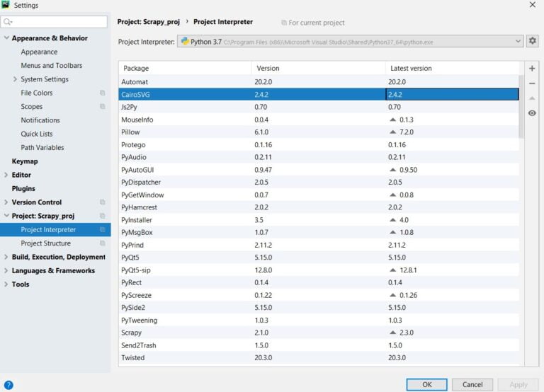Image resolution: width=544 pixels, height=392 pixels.
Task: Expand the Editor settings section
Action: [7, 175]
